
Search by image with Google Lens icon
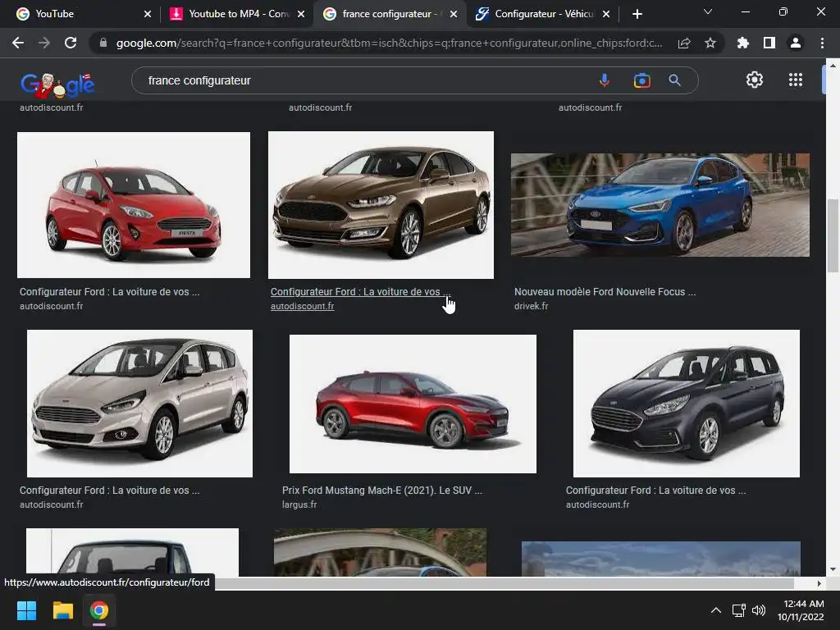pyautogui.click(x=641, y=80)
